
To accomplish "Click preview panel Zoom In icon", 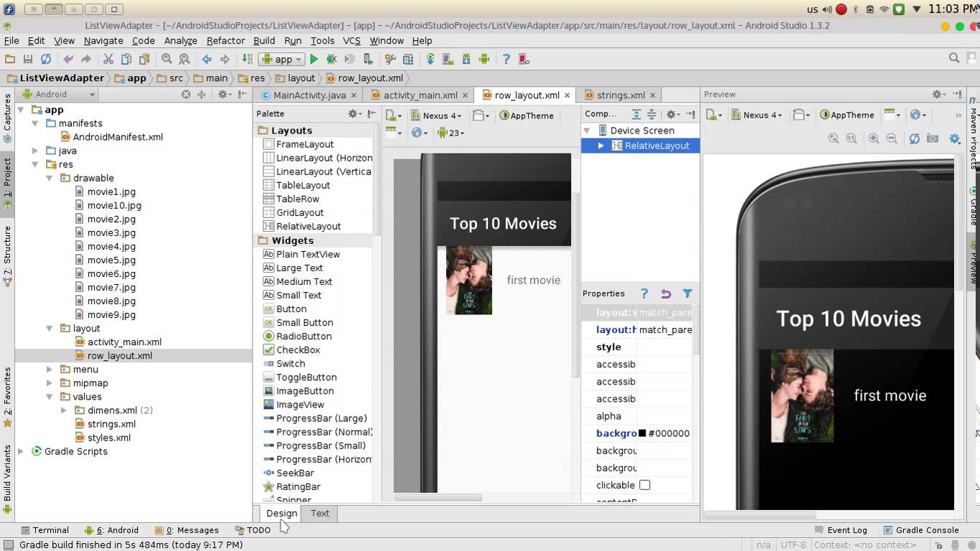I will click(x=873, y=138).
